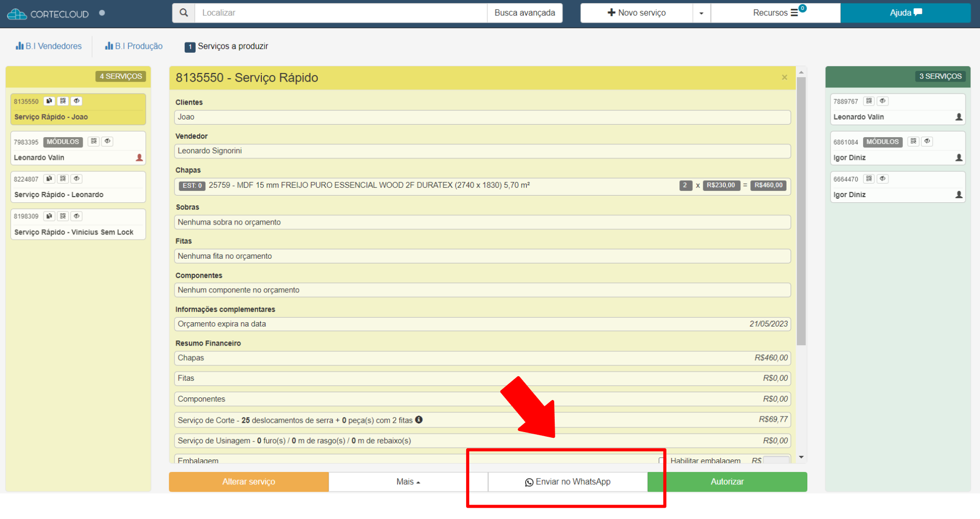980x519 pixels.
Task: Enable the Habilitar embalagem checkbox
Action: pos(662,461)
